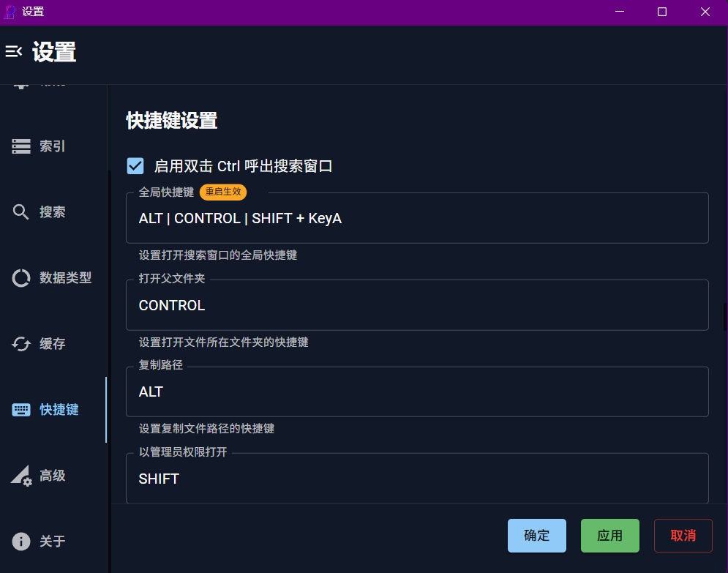
Task: Collapse the sidebar with the menu icon
Action: click(x=14, y=51)
